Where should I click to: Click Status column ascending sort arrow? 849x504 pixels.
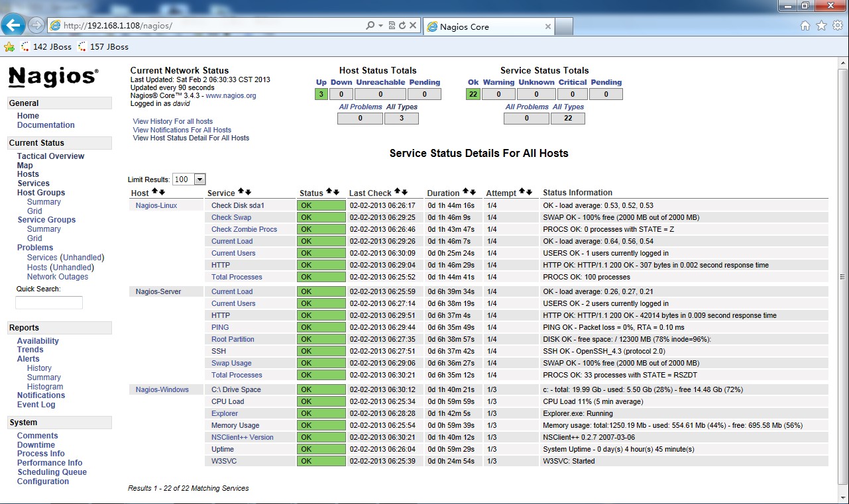pos(329,192)
